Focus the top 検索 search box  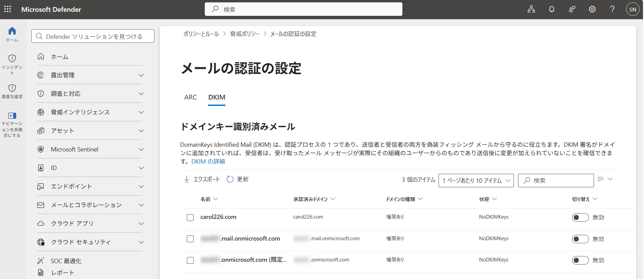(x=303, y=9)
